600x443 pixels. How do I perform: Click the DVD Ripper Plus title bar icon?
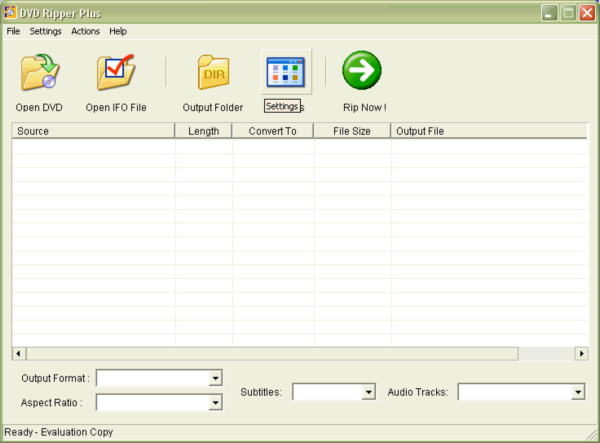click(x=11, y=12)
